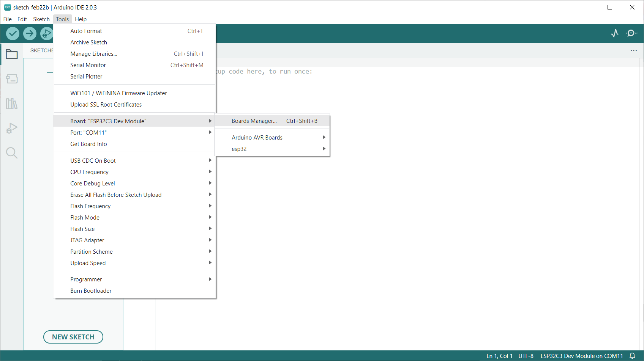This screenshot has width=644, height=361.
Task: Click the notifications bell in status bar
Action: [x=632, y=356]
